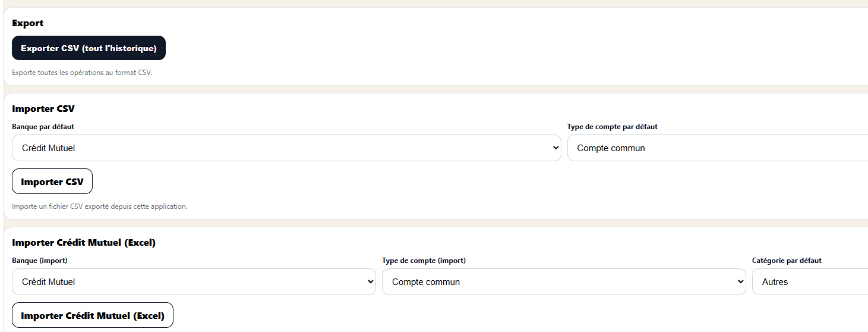Click the 'Banque par défaut' label
The height and width of the screenshot is (332, 868).
tap(43, 127)
